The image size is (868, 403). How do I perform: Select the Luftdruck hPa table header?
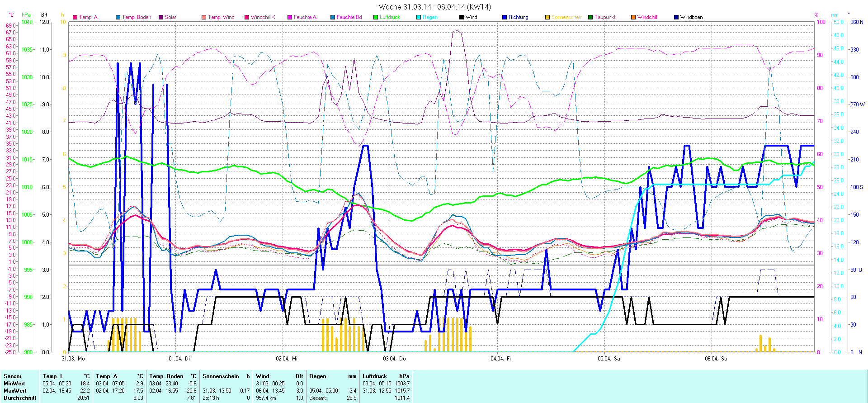tap(386, 376)
